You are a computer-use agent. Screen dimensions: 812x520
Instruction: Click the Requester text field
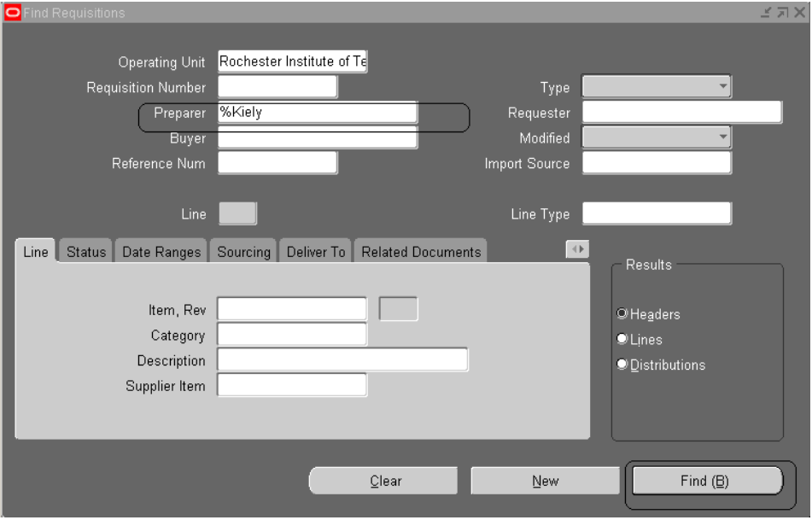coord(681,112)
